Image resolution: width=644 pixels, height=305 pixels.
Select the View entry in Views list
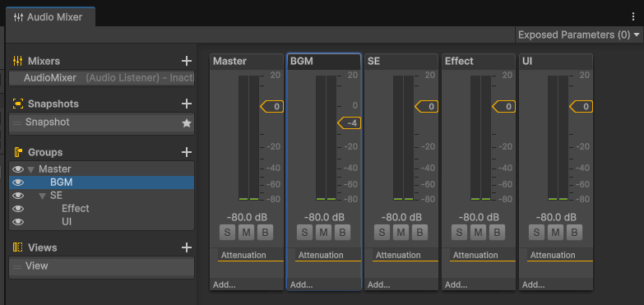coord(101,266)
